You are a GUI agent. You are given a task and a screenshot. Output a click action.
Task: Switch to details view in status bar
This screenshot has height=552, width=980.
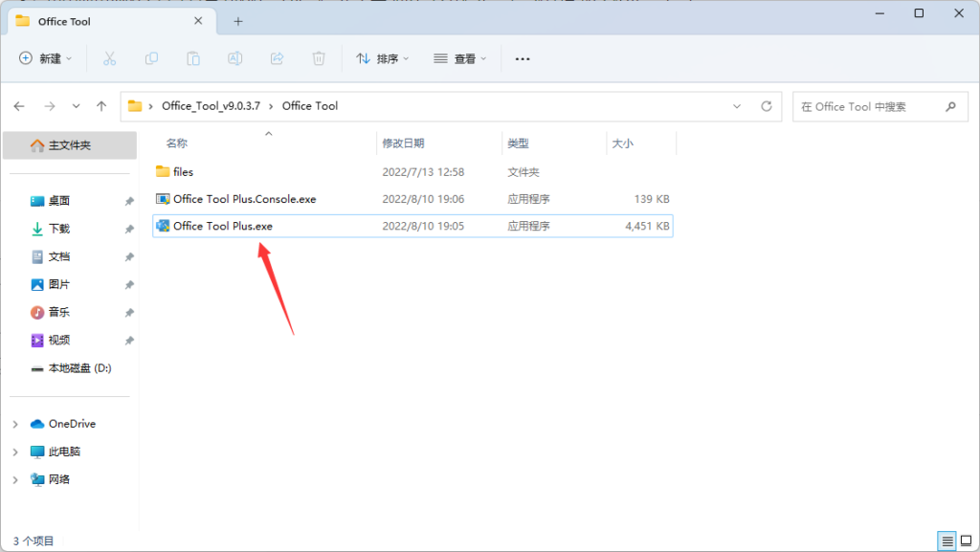pos(947,541)
